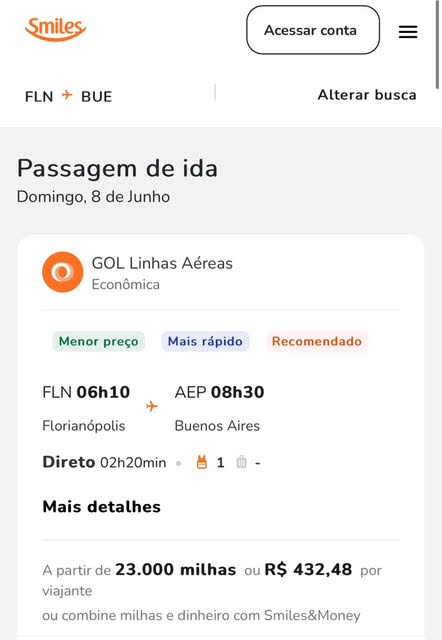
Task: Click the Direto 02h20min duration label
Action: point(104,462)
